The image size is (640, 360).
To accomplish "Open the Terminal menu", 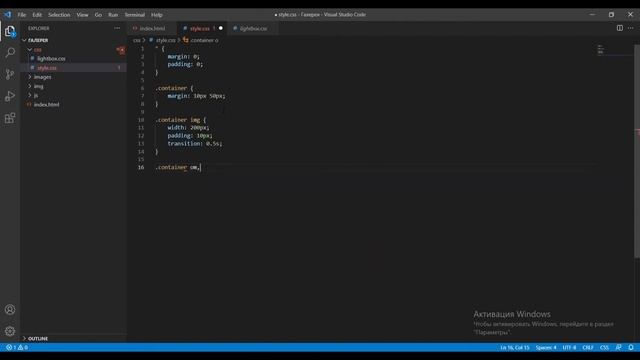I will point(135,15).
